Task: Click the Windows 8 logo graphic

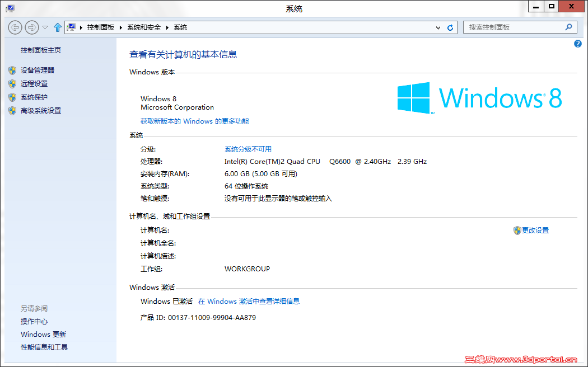Action: pyautogui.click(x=482, y=98)
